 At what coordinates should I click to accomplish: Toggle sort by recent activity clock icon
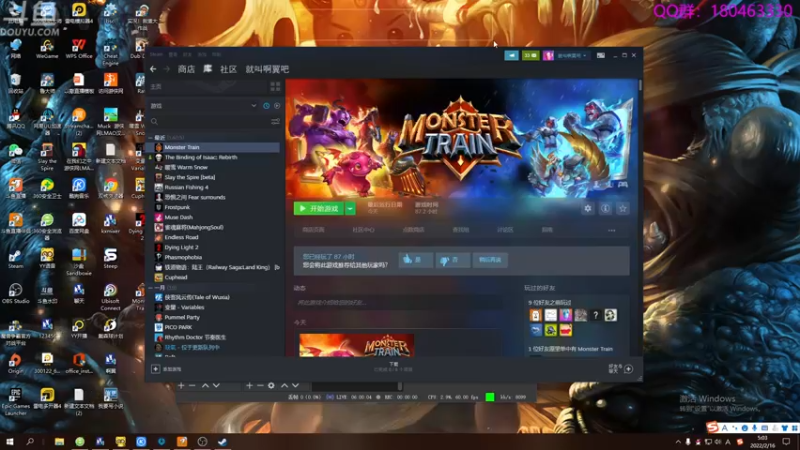point(266,106)
